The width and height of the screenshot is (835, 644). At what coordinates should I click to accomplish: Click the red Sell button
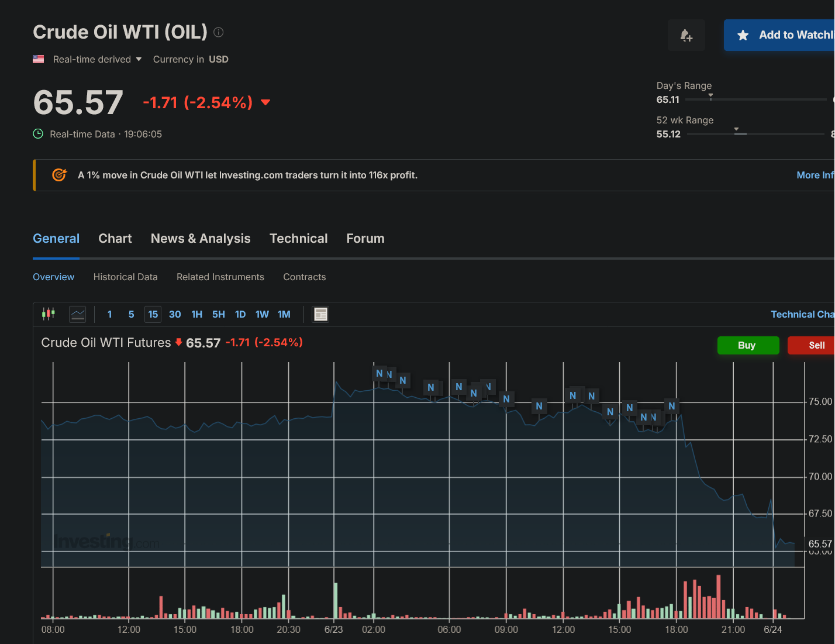[811, 345]
